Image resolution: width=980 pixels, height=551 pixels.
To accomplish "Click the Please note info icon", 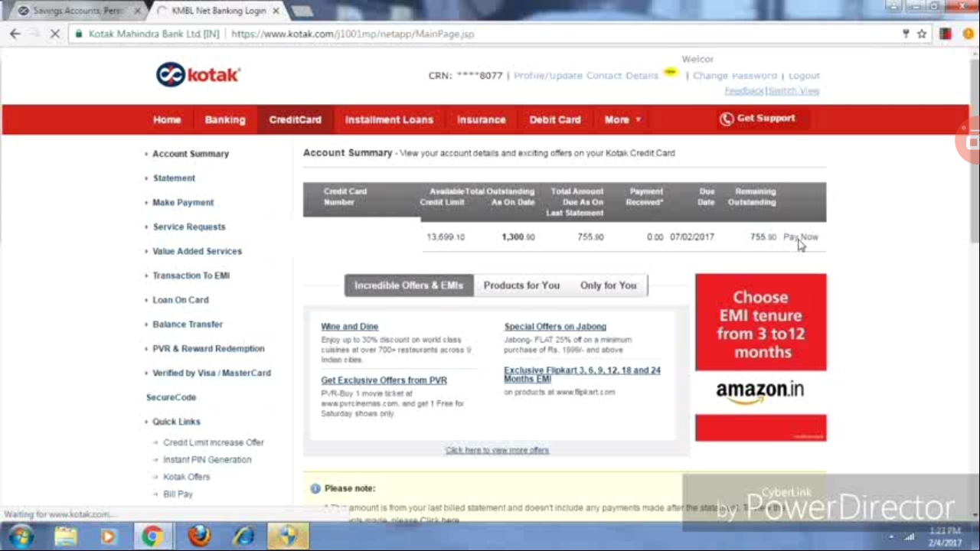I will (x=315, y=488).
